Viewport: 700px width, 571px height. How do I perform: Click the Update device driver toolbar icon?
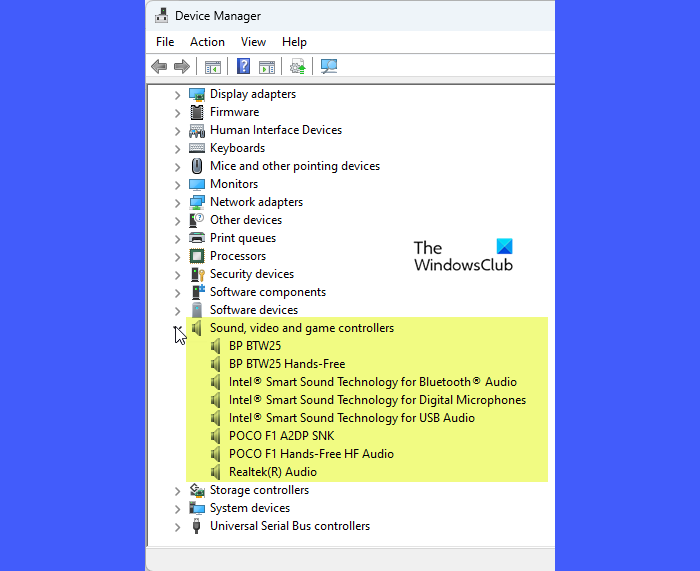click(x=297, y=67)
